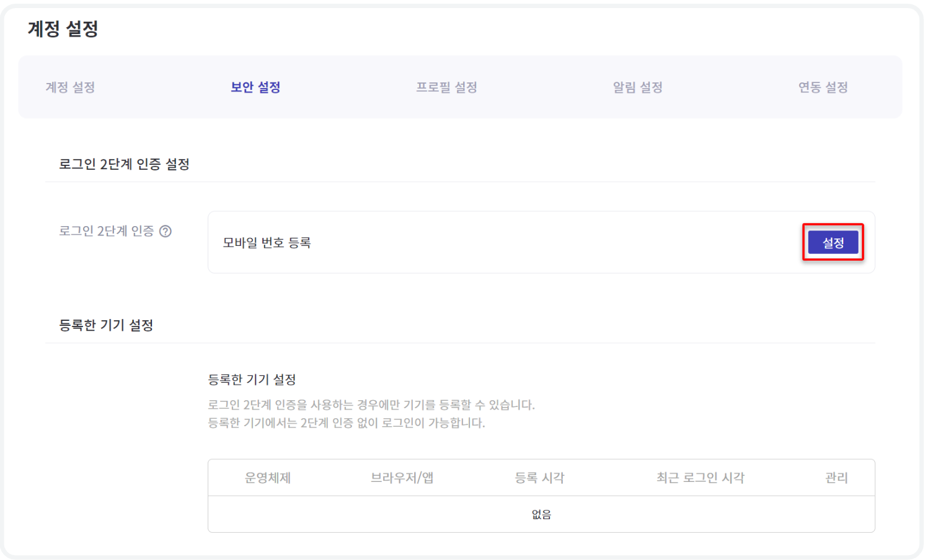
Task: Click the help icon beside 로그인 2단계 인증
Action: [x=166, y=231]
